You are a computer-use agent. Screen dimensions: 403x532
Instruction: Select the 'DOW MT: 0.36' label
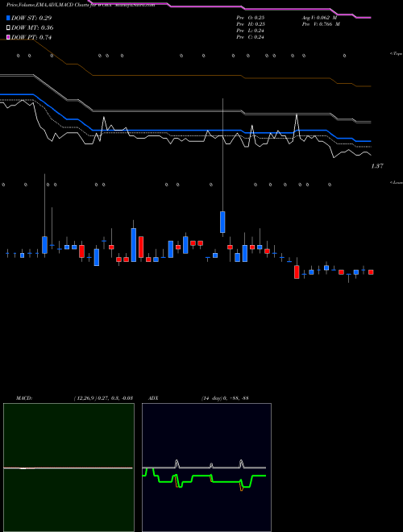click(32, 27)
